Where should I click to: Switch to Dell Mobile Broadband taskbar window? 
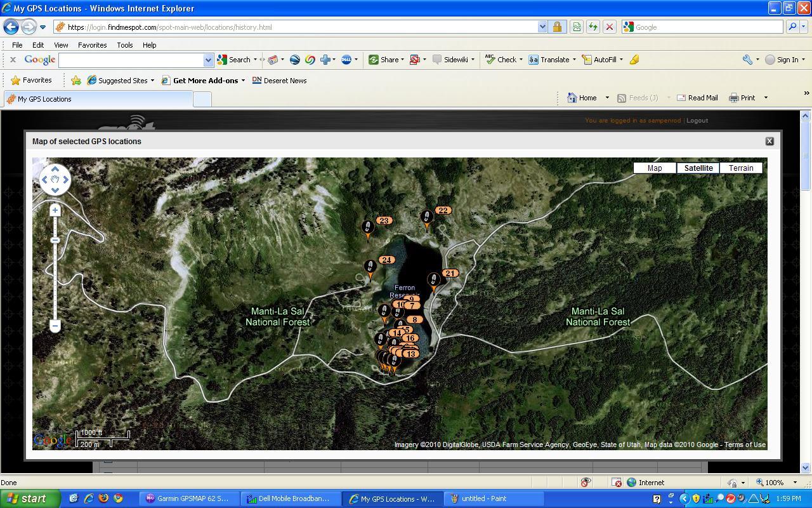pos(291,498)
